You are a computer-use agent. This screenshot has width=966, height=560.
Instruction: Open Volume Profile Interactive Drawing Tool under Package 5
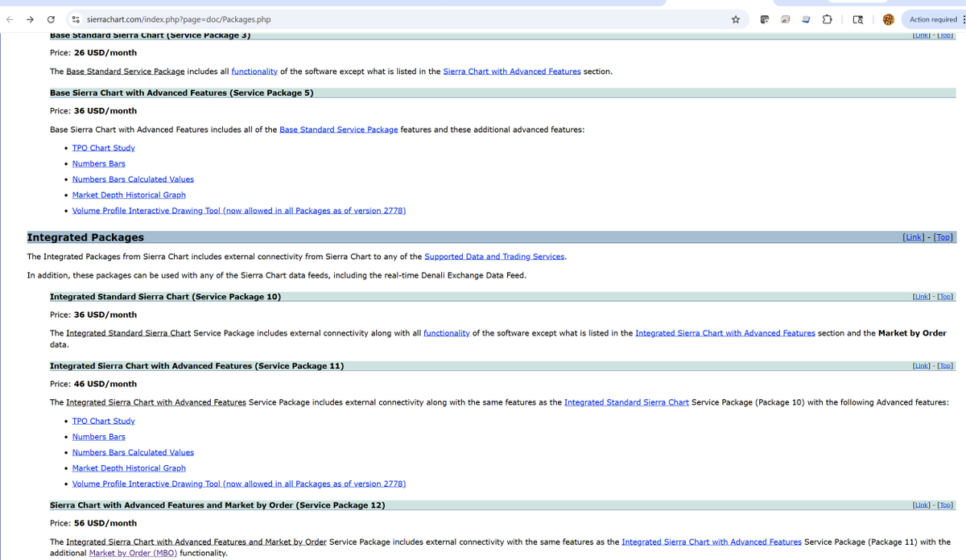click(x=239, y=211)
